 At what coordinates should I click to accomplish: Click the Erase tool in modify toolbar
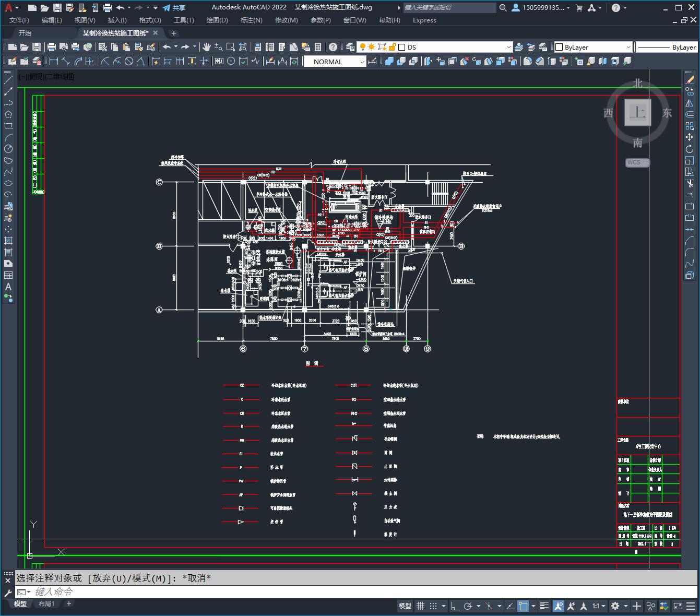(690, 80)
